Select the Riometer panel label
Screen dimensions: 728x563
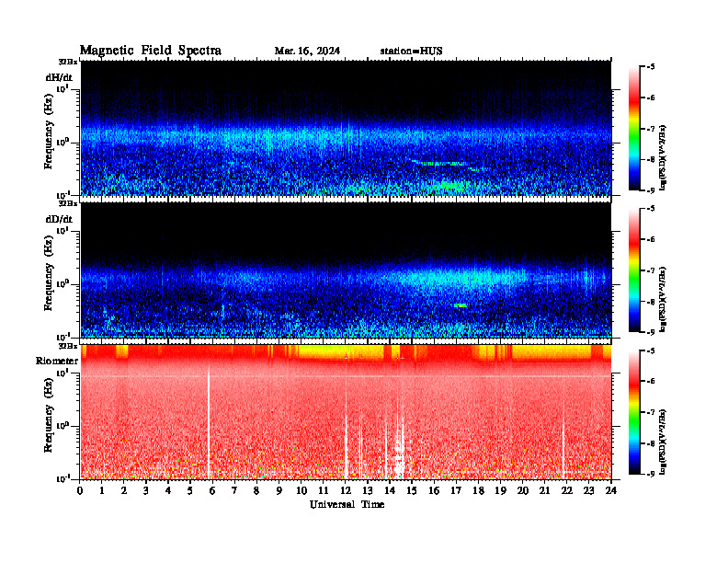click(x=57, y=361)
